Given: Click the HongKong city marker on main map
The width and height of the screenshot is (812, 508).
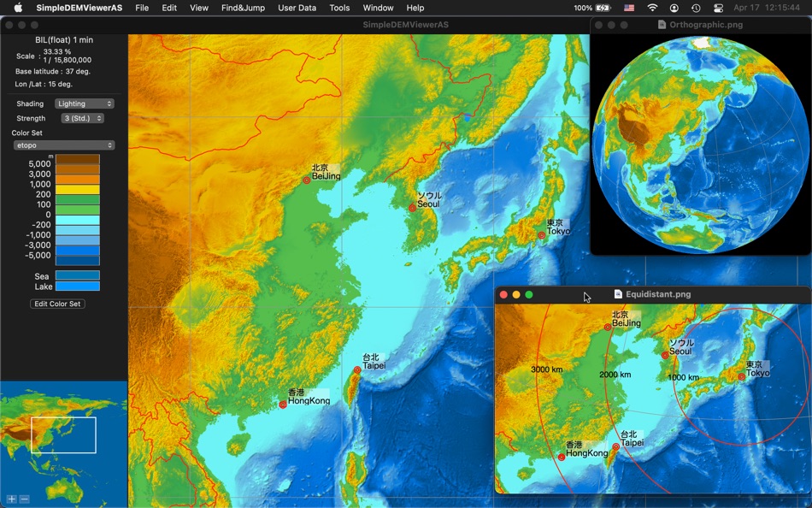Looking at the screenshot, I should tap(283, 405).
